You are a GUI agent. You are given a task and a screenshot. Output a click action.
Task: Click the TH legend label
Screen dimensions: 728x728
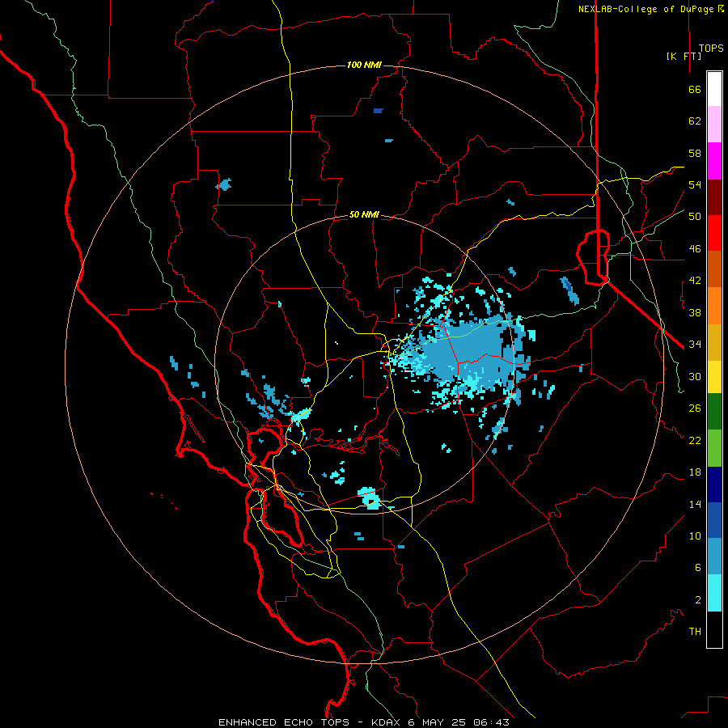point(695,631)
